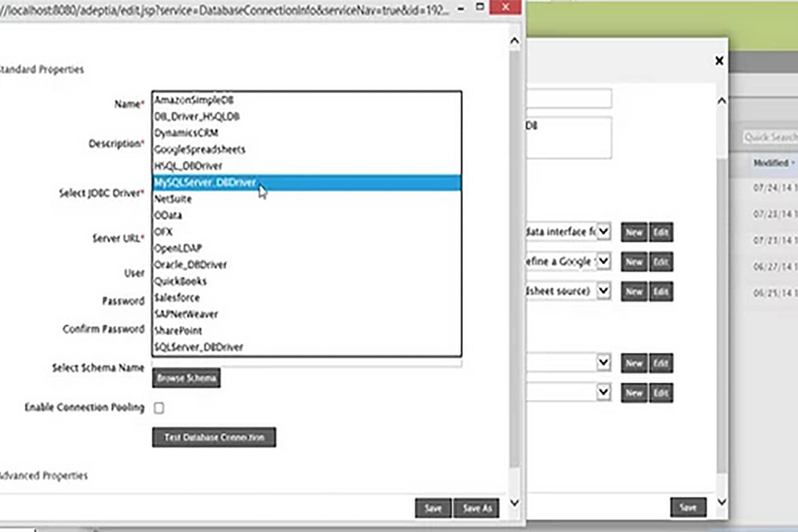Close the background dialog with X icon
Image resolution: width=798 pixels, height=532 pixels.
719,61
